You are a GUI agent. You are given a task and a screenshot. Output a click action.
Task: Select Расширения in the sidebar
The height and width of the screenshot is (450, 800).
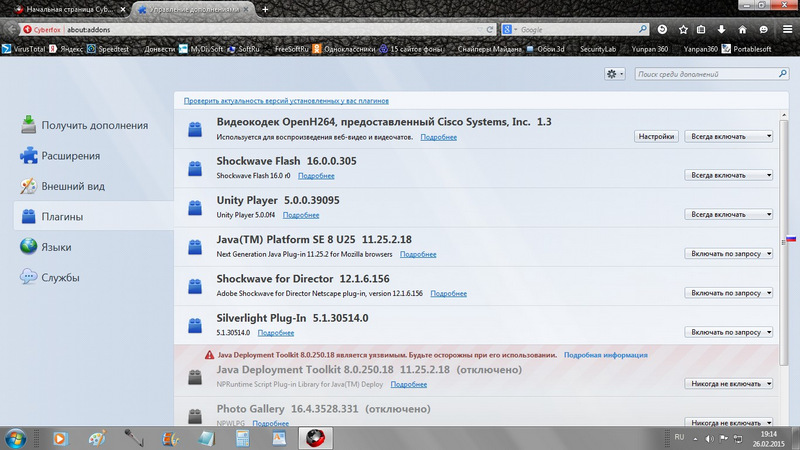60,156
